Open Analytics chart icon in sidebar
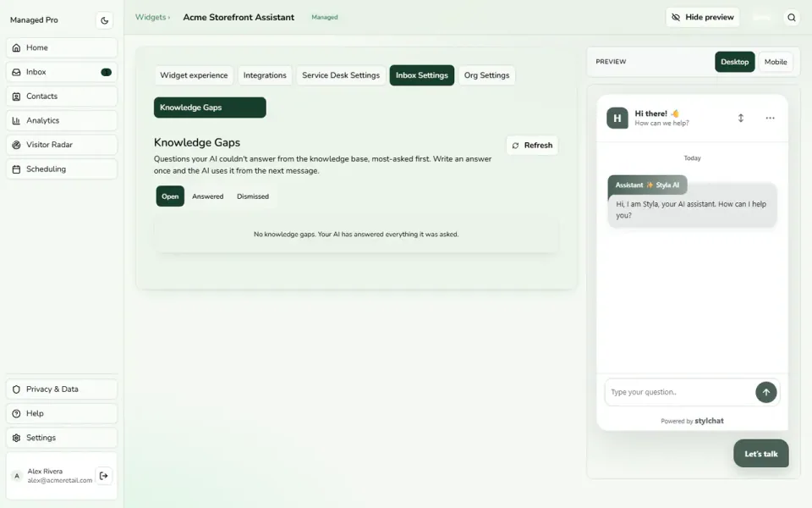 tap(17, 120)
